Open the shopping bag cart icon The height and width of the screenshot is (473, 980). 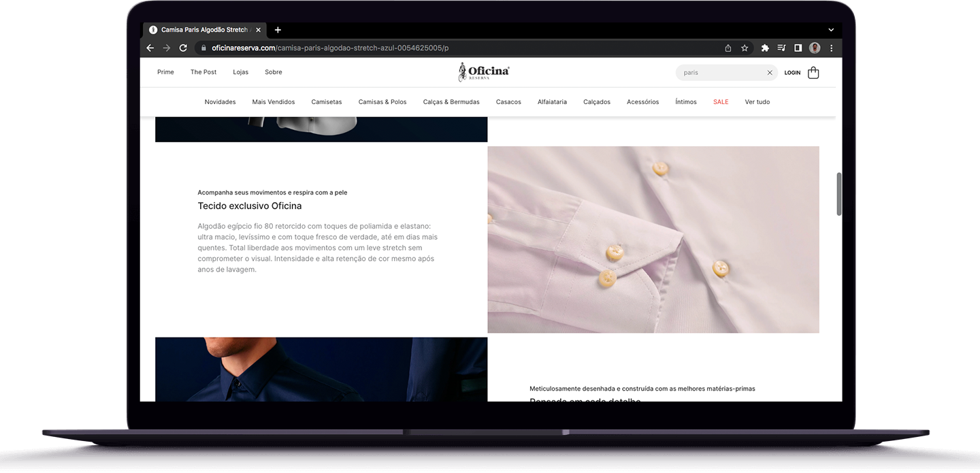813,72
